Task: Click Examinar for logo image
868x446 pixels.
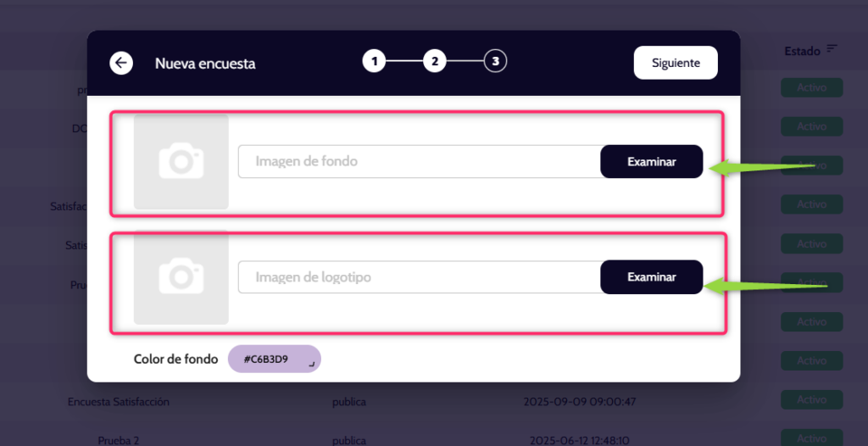Action: 651,277
